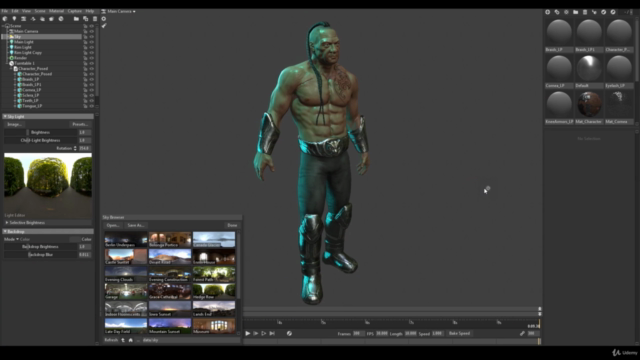Click the Turntable 1 clock icon in scene tree
This screenshot has height=360, width=640.
pos(11,63)
